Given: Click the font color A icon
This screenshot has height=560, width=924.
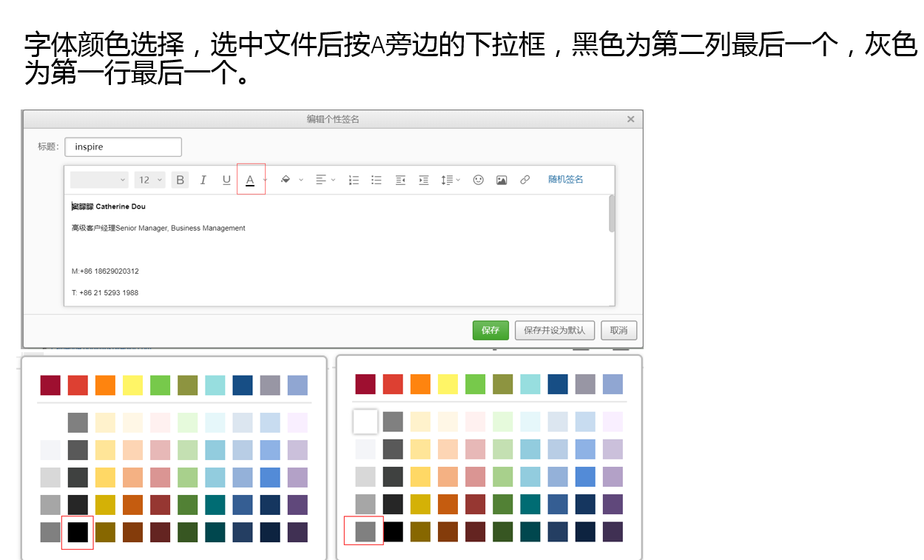Looking at the screenshot, I should coord(250,180).
